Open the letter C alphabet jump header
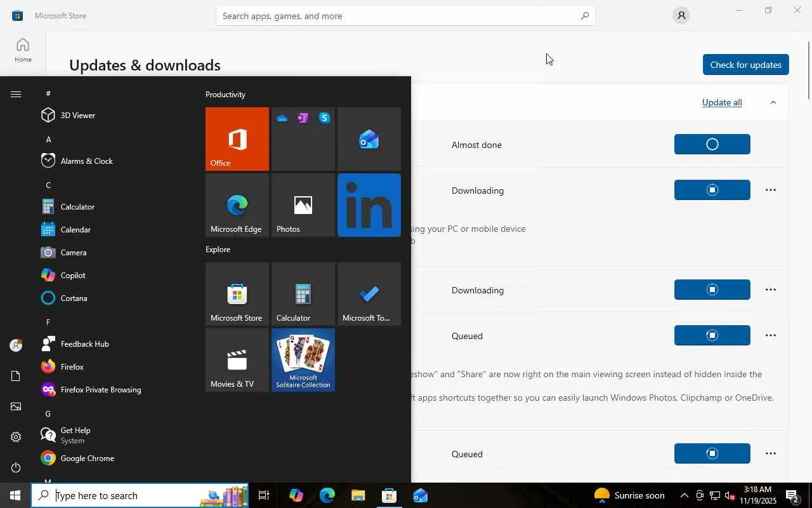 (48, 185)
